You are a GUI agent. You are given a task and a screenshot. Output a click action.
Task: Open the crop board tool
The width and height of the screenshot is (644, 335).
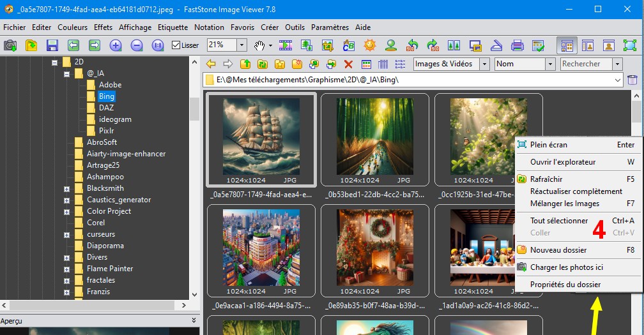(x=327, y=45)
